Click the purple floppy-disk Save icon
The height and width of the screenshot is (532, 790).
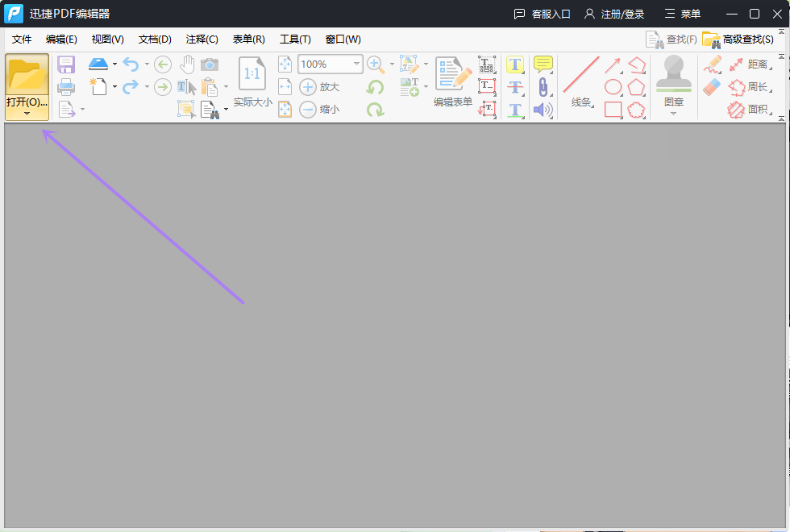coord(66,64)
